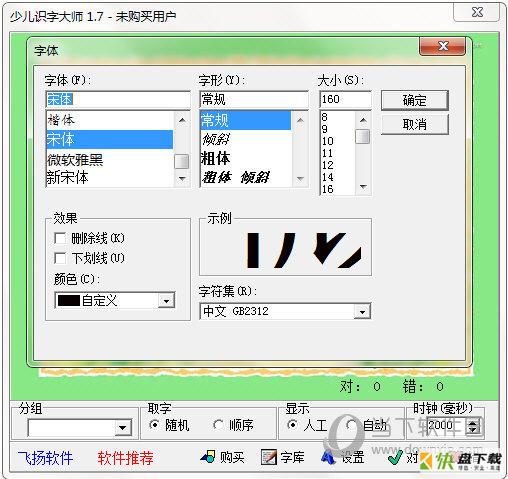Close the 少儿识字大师 main window
Screen dimensions: 508x479
click(x=476, y=12)
